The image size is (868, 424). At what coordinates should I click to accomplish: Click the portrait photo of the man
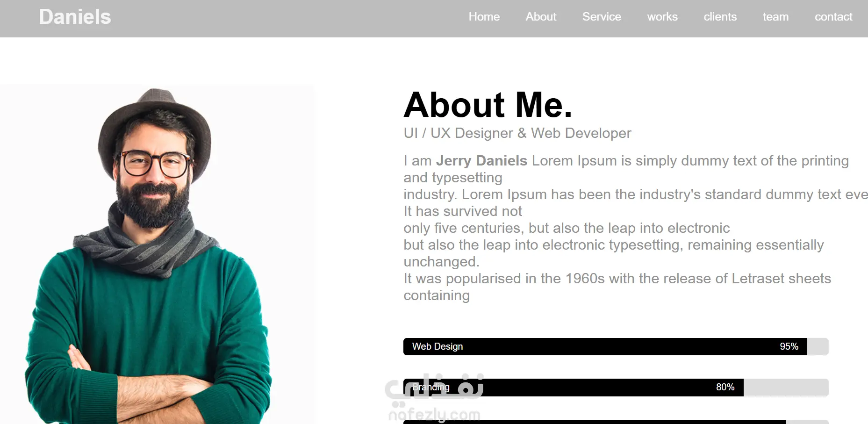pos(157,254)
